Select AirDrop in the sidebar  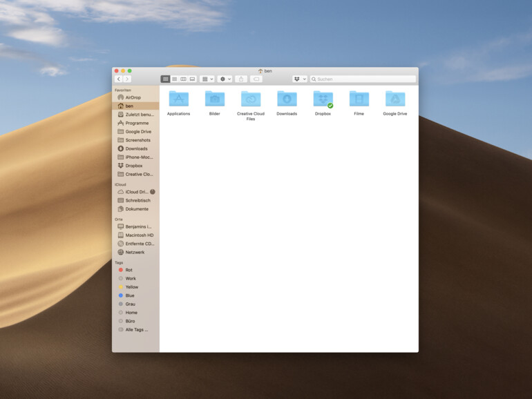click(135, 97)
